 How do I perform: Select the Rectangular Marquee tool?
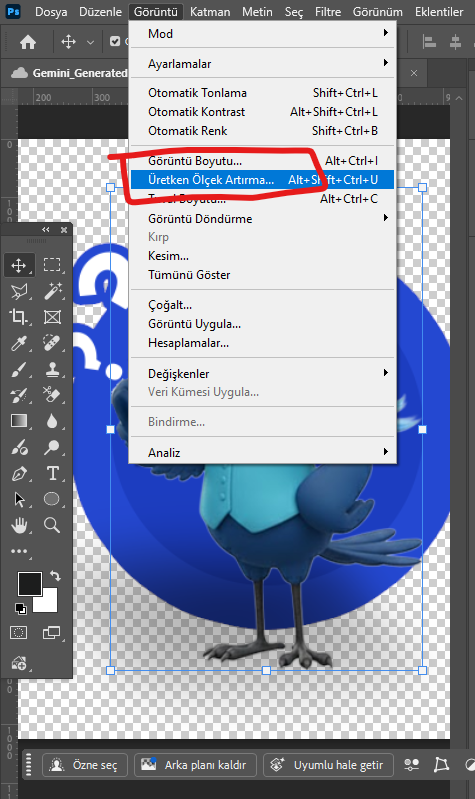click(52, 265)
